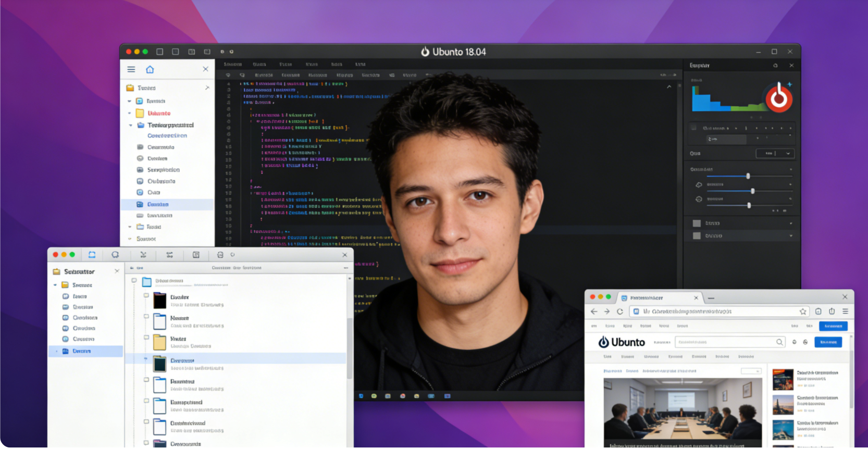This screenshot has width=868, height=449.
Task: Go back in the browser window
Action: tap(594, 311)
